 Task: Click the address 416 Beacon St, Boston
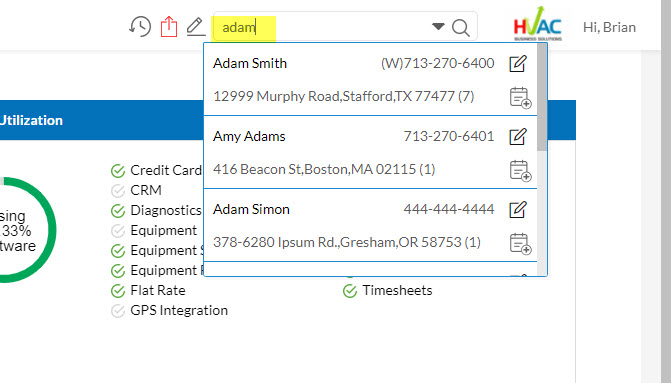(324, 169)
